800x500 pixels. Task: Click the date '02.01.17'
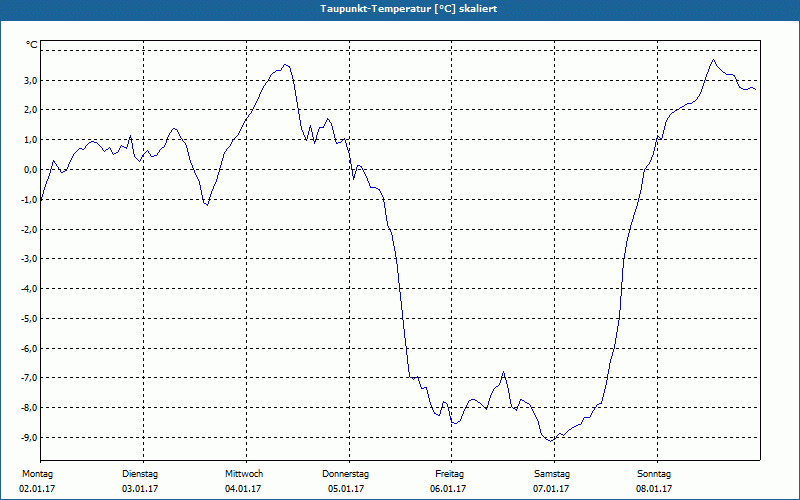click(x=37, y=489)
